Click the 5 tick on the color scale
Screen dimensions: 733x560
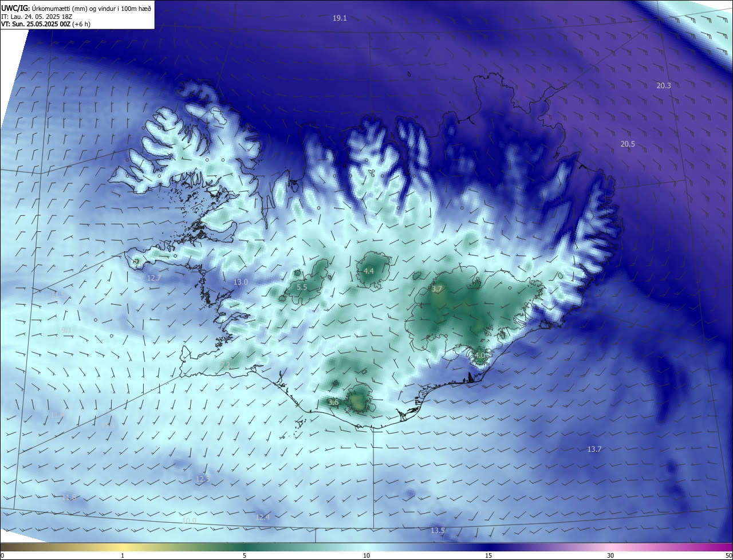click(x=245, y=555)
